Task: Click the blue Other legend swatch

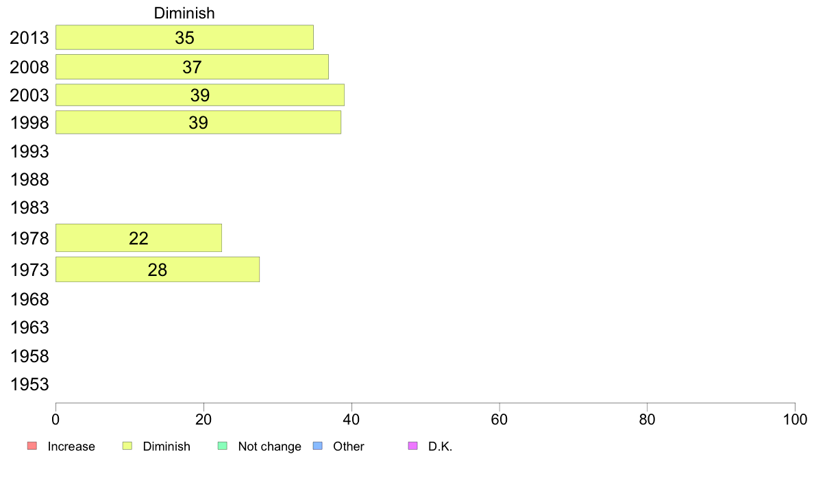Action: (318, 446)
